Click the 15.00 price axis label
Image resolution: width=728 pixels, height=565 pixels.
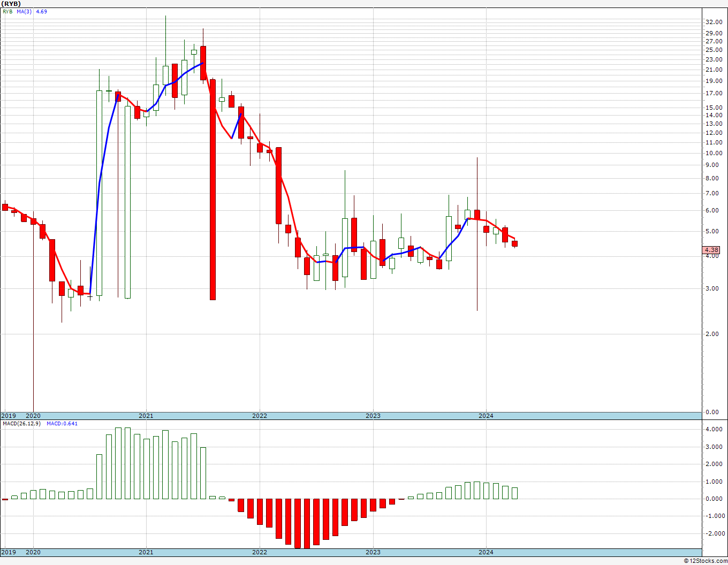[x=714, y=107]
